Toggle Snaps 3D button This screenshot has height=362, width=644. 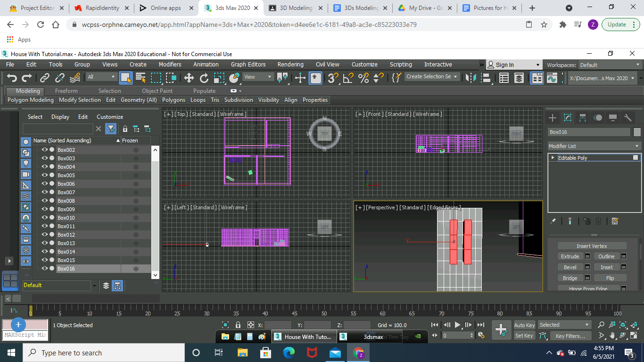[333, 78]
